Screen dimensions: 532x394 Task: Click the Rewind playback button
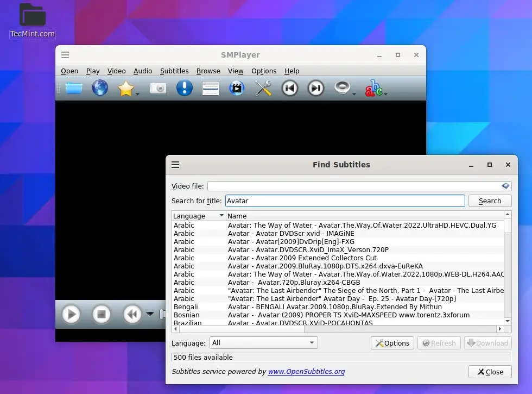(132, 314)
